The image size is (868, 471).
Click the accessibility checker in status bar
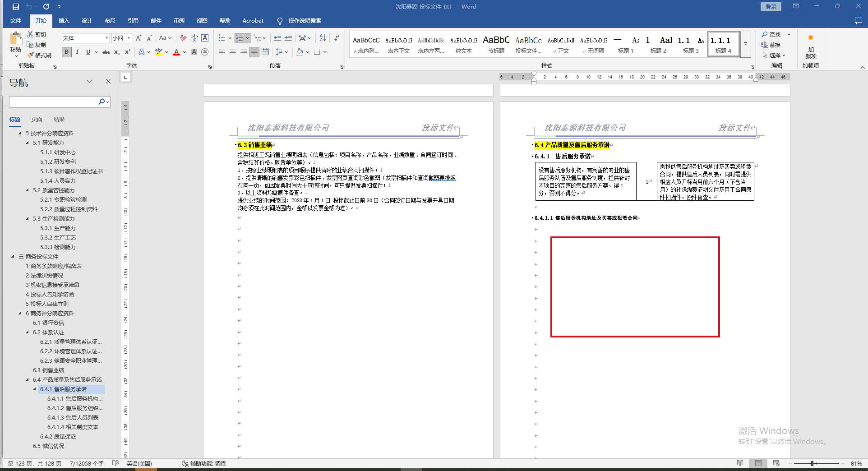tap(204, 463)
